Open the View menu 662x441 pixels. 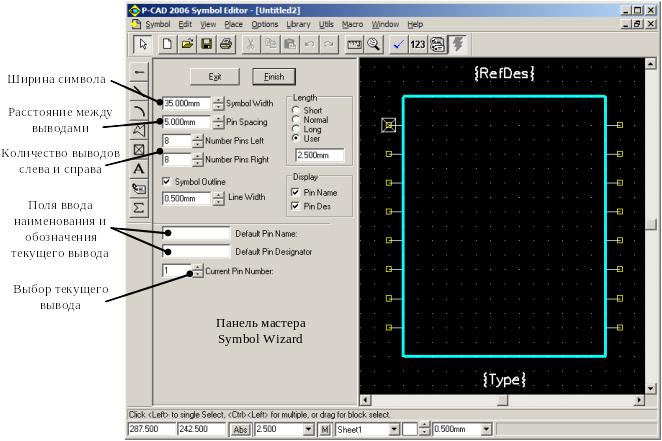coord(208,24)
